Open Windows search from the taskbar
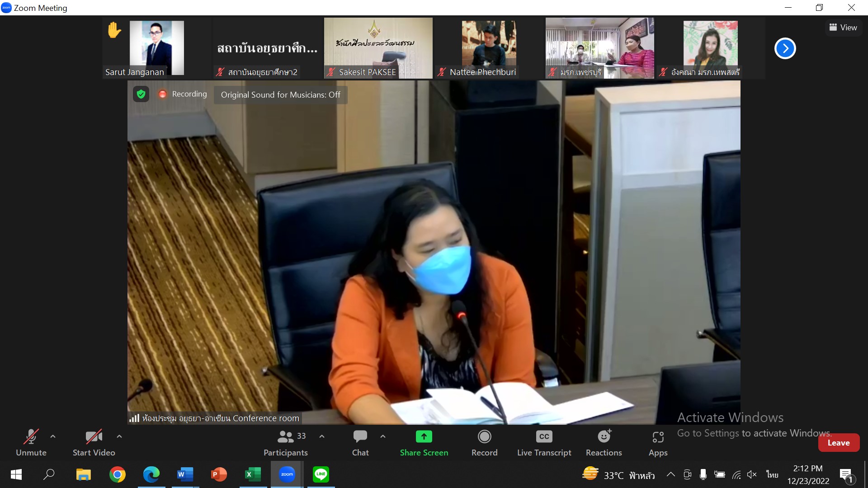868x488 pixels. point(49,474)
